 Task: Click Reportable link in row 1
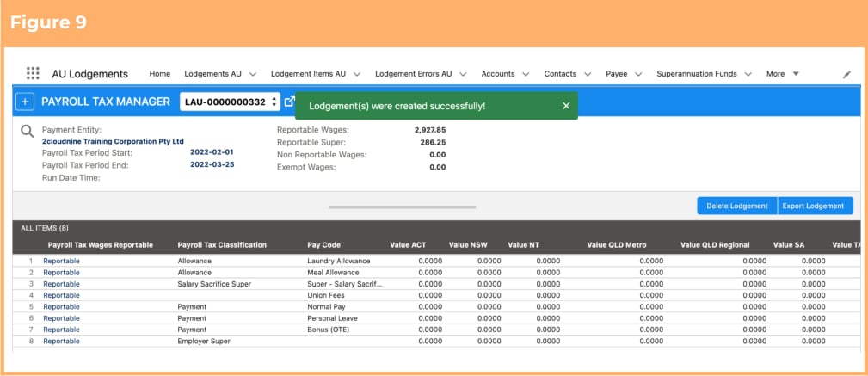click(x=61, y=261)
